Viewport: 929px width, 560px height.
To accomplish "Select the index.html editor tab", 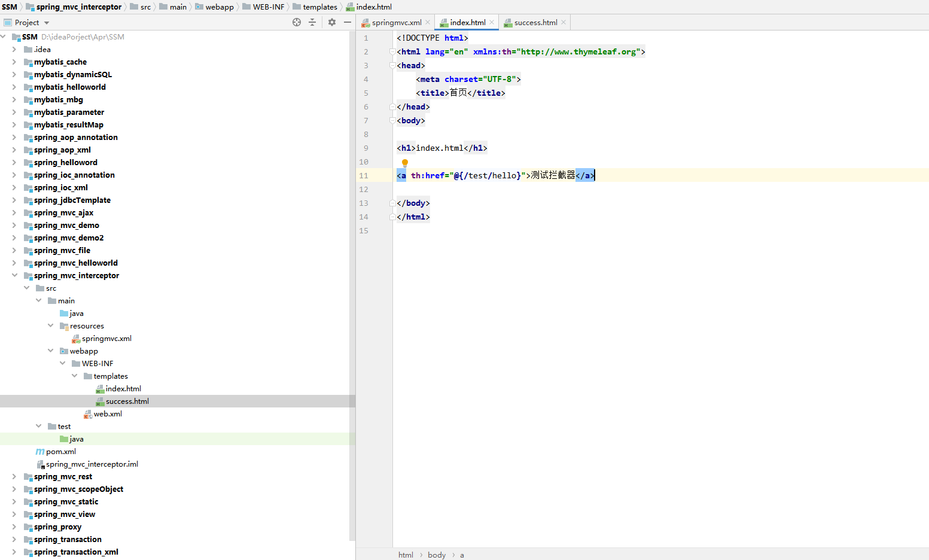I will [x=467, y=22].
